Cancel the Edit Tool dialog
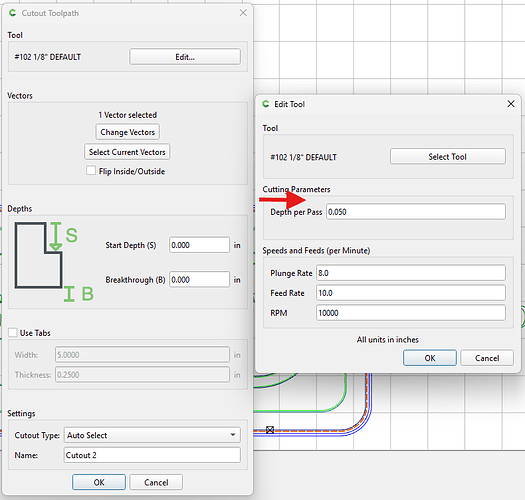 (487, 358)
